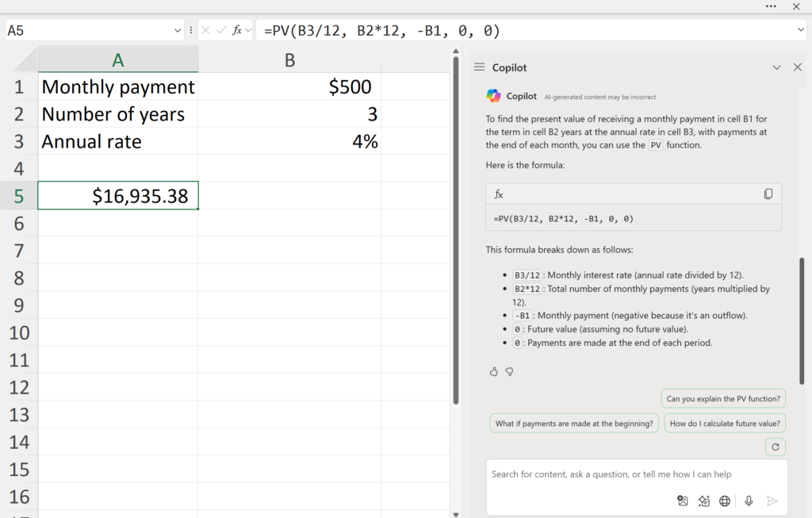Open the Copilot hamburger menu

(479, 67)
